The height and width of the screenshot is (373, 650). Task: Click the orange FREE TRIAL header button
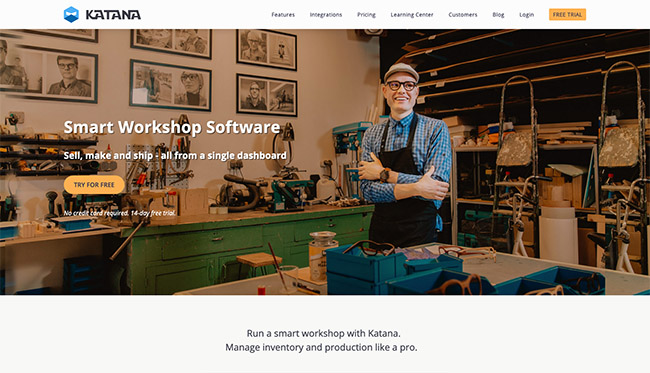pyautogui.click(x=568, y=15)
